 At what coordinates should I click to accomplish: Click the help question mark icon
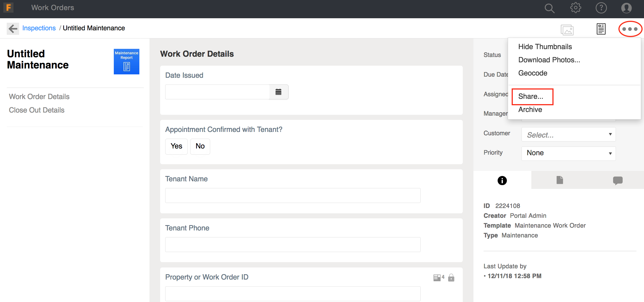pyautogui.click(x=601, y=8)
